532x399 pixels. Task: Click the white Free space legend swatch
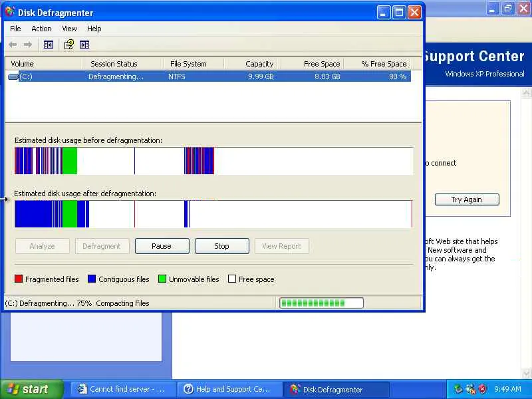(232, 279)
